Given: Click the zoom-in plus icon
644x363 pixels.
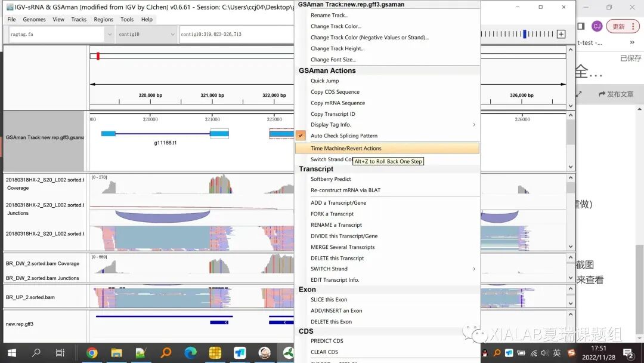Looking at the screenshot, I should click(x=561, y=34).
